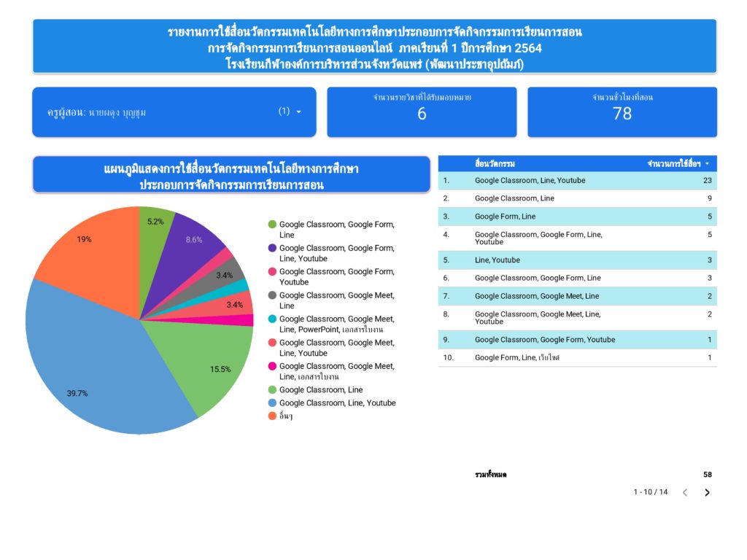The width and height of the screenshot is (747, 560).
Task: Select table row 4 Classroom, Form, Line, Youtube
Action: click(578, 238)
